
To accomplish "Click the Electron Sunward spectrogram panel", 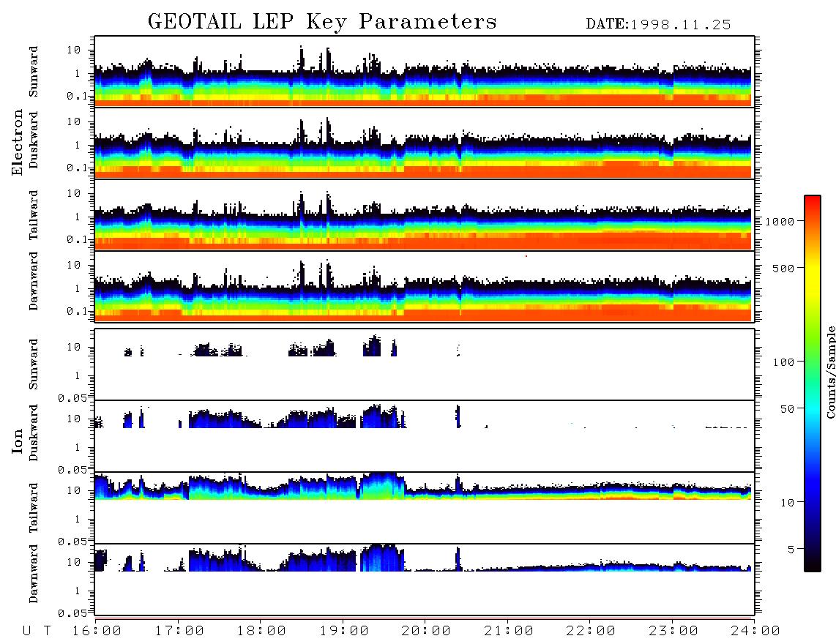I will [x=425, y=72].
